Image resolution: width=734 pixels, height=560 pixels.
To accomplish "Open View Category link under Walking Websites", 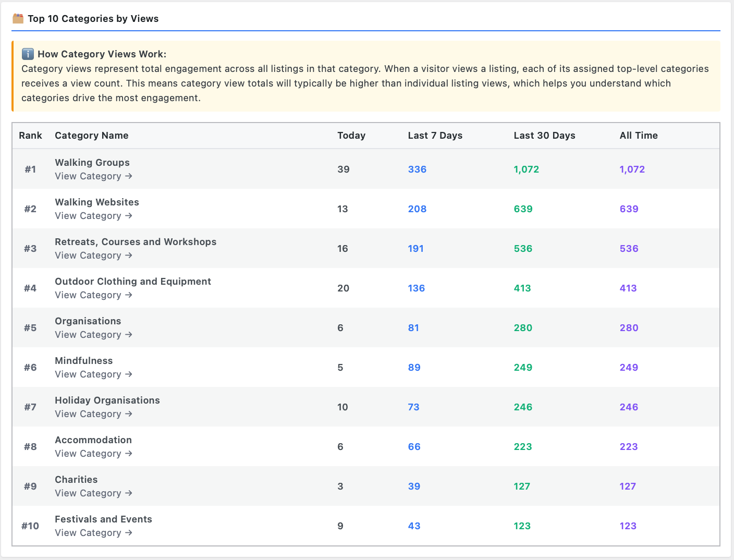I will point(93,216).
